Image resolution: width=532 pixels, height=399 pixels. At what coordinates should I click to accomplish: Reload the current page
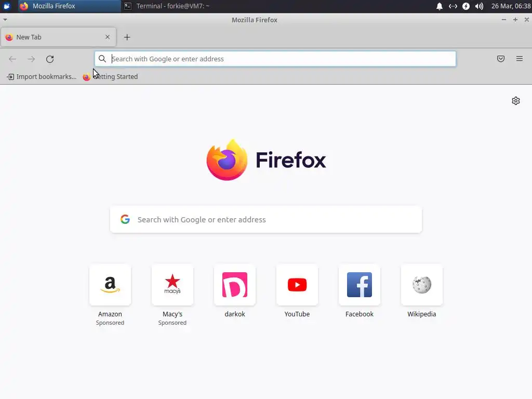point(50,59)
